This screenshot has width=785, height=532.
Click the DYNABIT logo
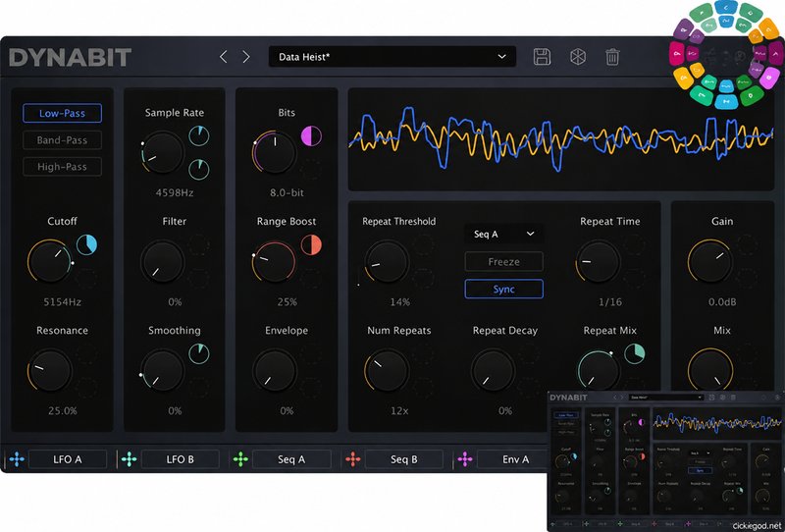pos(70,57)
